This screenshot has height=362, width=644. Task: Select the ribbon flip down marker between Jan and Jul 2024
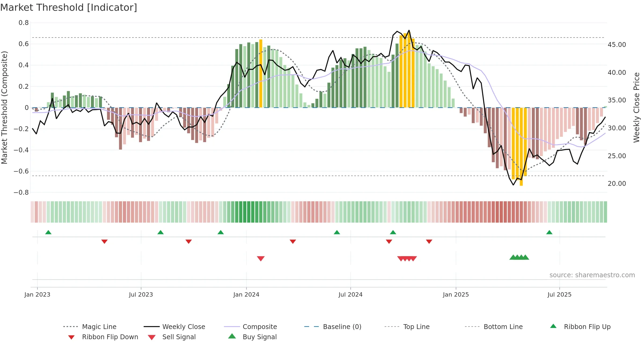293,242
